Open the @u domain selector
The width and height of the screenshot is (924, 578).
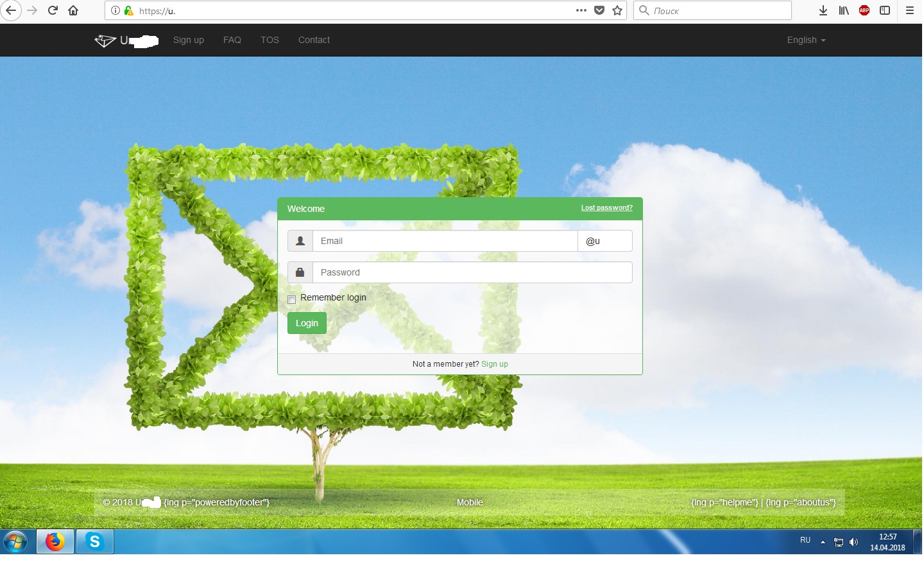tap(605, 241)
